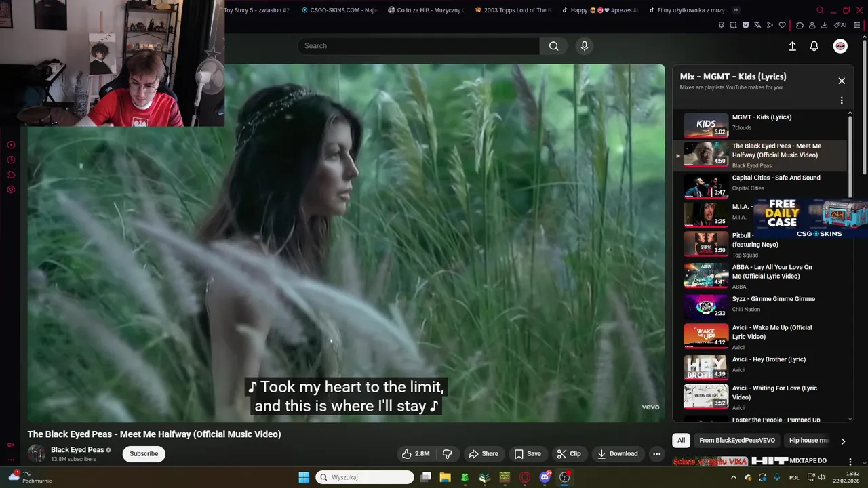Viewport: 868px width, 488px height.
Task: Open the browser profile icon in toolbar
Action: click(812, 25)
